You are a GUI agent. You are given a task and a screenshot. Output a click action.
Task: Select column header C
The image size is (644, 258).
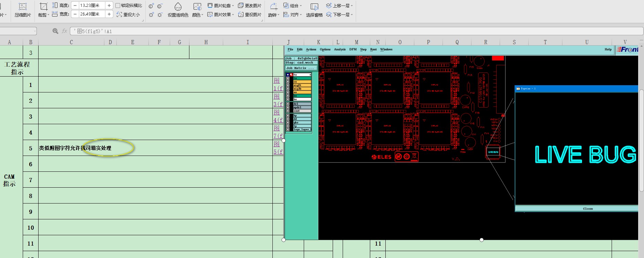pos(71,42)
